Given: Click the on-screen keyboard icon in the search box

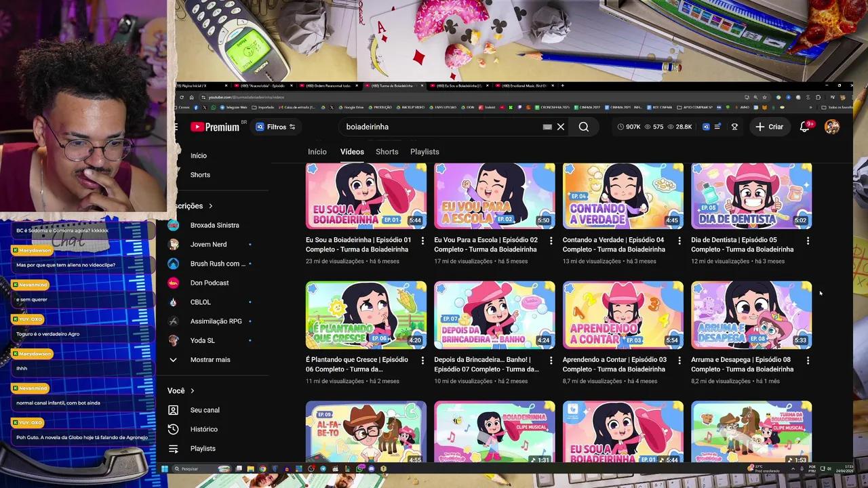Looking at the screenshot, I should point(547,127).
